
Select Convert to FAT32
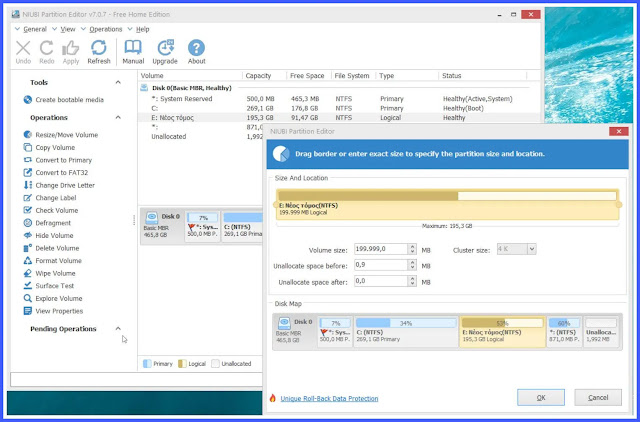pos(56,173)
